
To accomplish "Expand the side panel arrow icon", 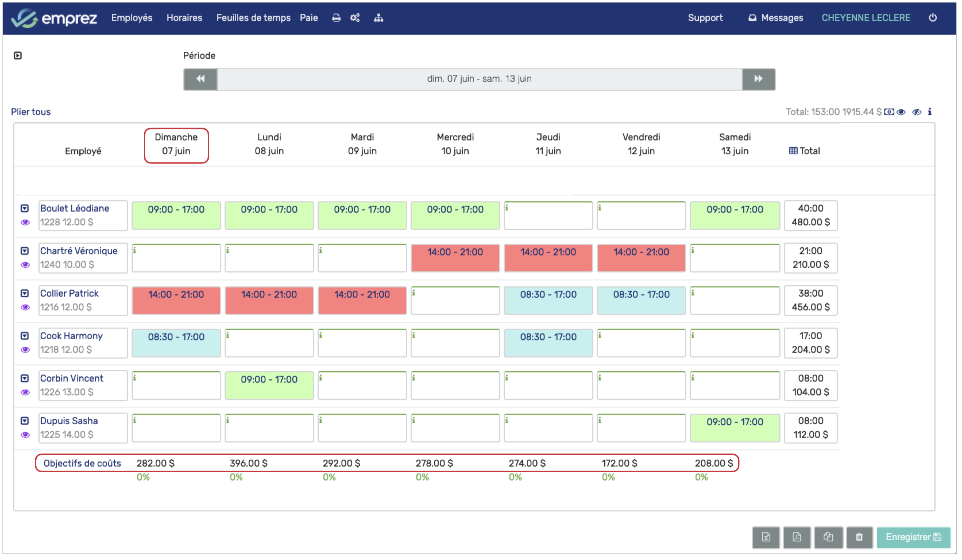I will tap(18, 56).
